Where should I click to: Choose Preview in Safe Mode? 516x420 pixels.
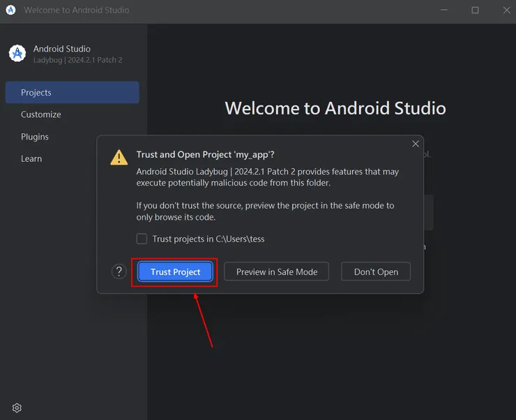point(276,271)
